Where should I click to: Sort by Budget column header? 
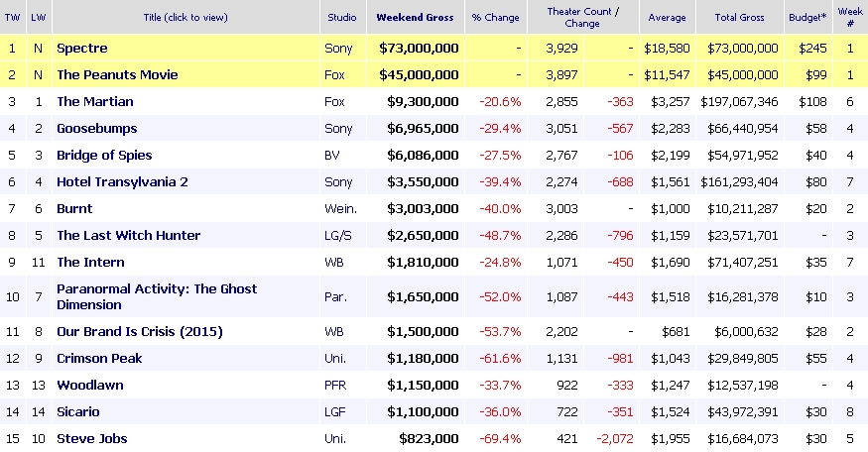click(x=807, y=17)
